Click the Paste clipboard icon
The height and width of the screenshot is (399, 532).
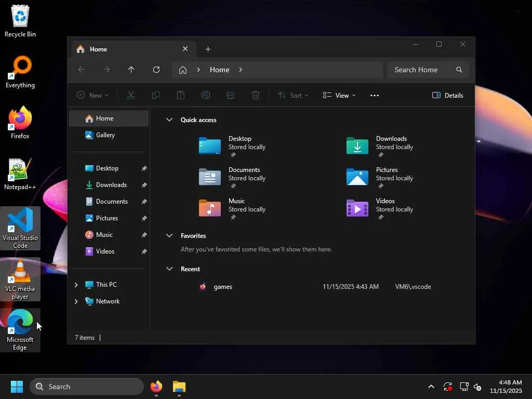point(181,96)
